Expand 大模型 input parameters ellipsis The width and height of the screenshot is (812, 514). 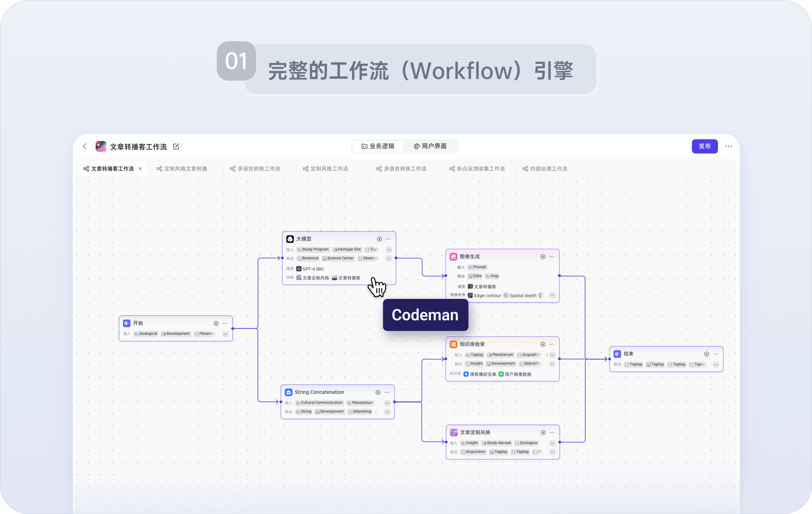pyautogui.click(x=389, y=250)
